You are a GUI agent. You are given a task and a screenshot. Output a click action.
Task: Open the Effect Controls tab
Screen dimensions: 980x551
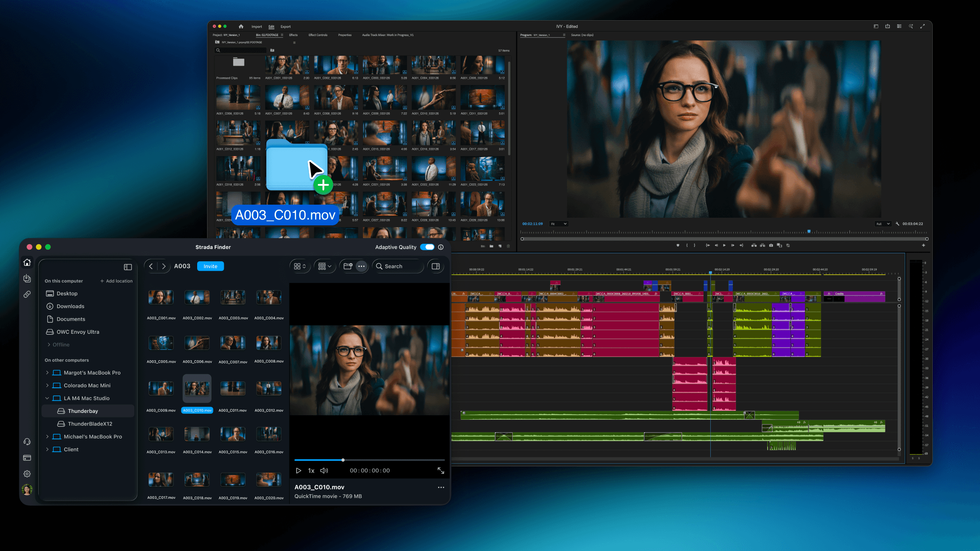tap(318, 35)
